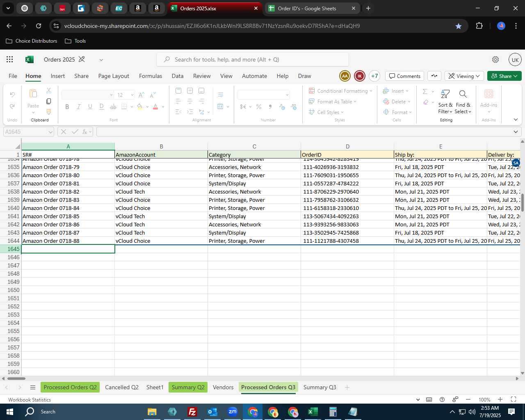
Task: Click Workbook Statistics in status bar
Action: (30, 399)
